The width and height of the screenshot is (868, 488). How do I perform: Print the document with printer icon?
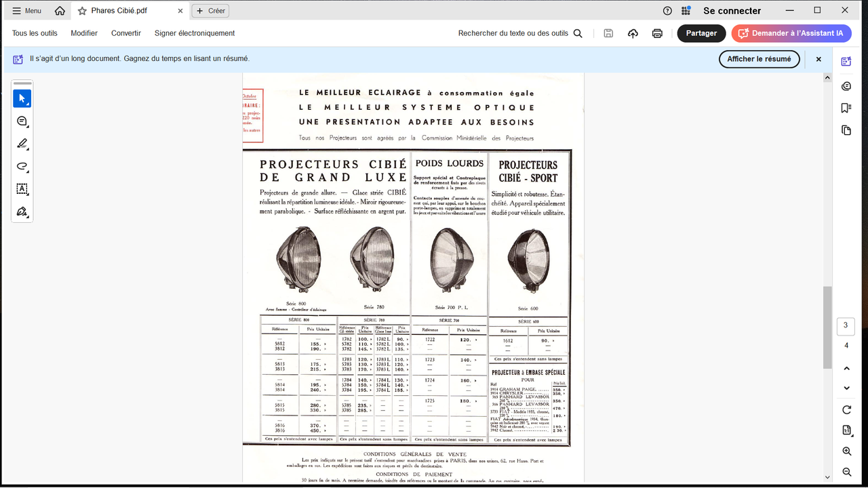coord(657,33)
